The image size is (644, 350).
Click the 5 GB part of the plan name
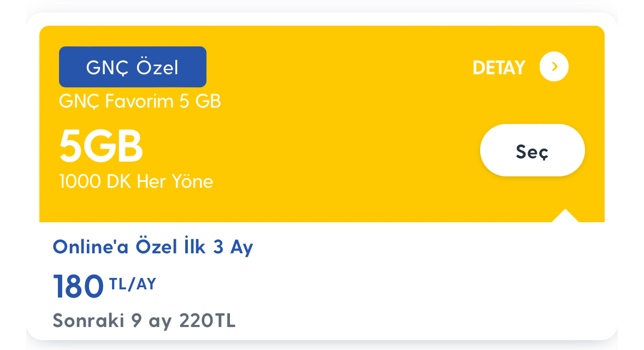pos(200,101)
